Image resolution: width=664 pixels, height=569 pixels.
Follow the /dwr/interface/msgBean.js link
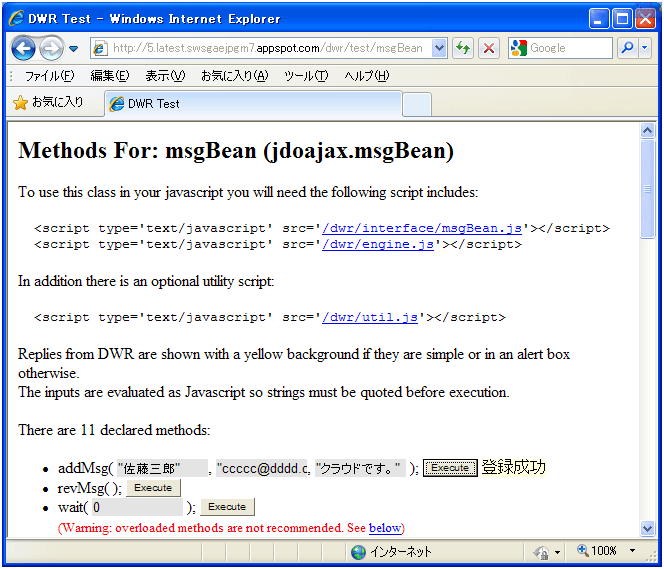coord(422,229)
